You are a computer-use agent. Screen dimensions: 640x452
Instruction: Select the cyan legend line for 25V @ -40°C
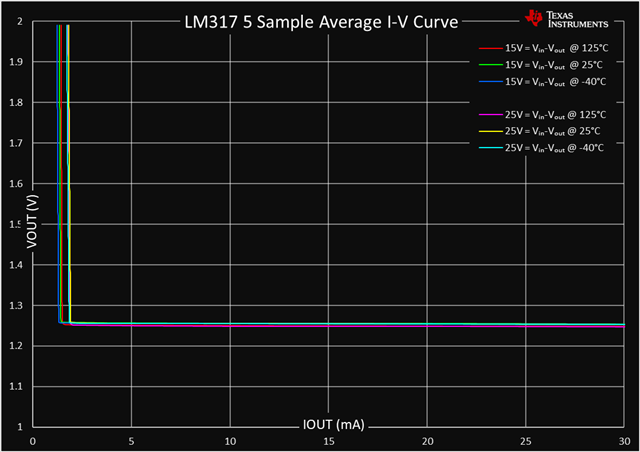coord(491,148)
